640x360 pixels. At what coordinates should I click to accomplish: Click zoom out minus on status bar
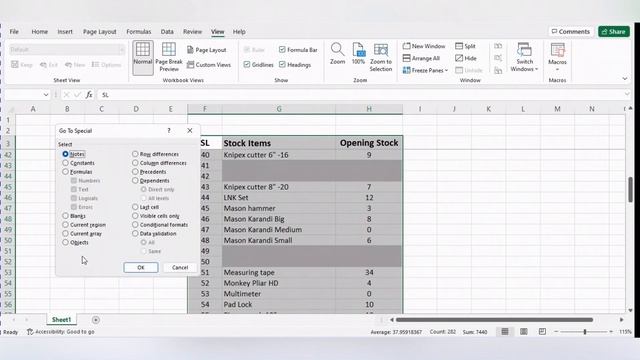556,331
